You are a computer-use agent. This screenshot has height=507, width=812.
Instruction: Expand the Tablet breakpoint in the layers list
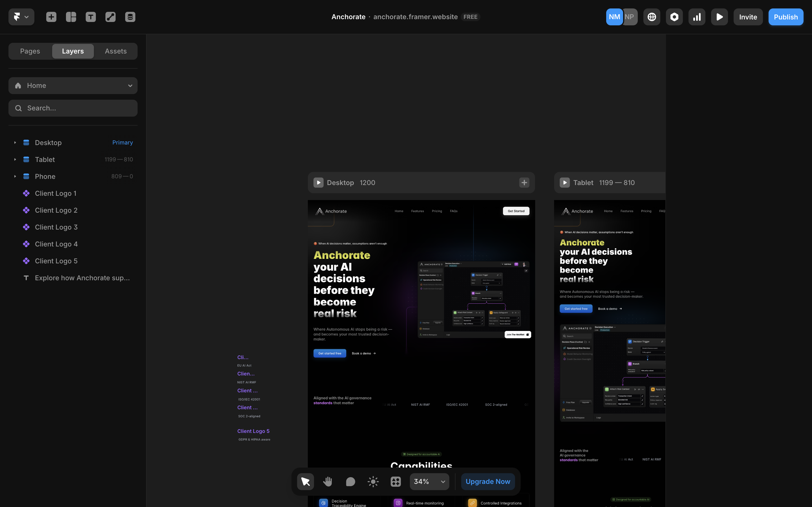(x=15, y=159)
